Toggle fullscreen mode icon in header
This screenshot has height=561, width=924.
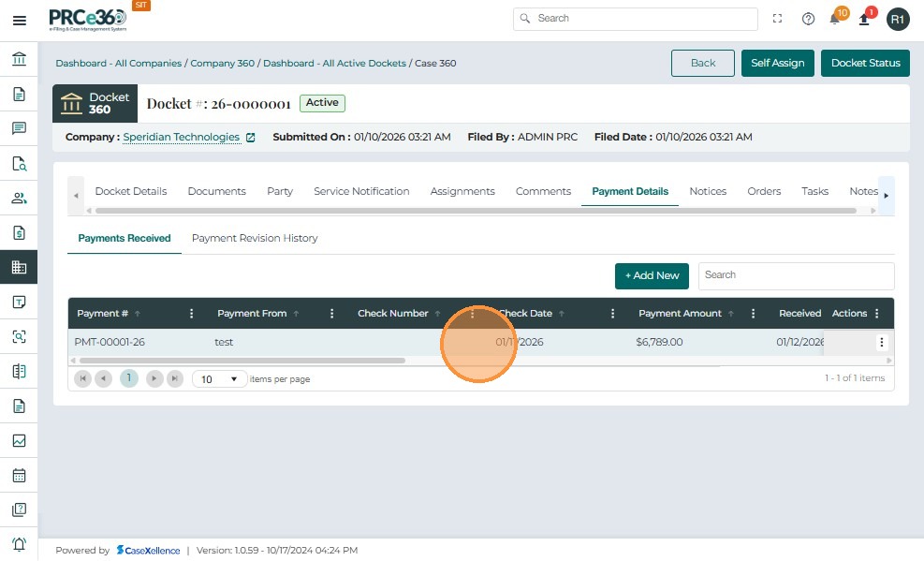(777, 19)
